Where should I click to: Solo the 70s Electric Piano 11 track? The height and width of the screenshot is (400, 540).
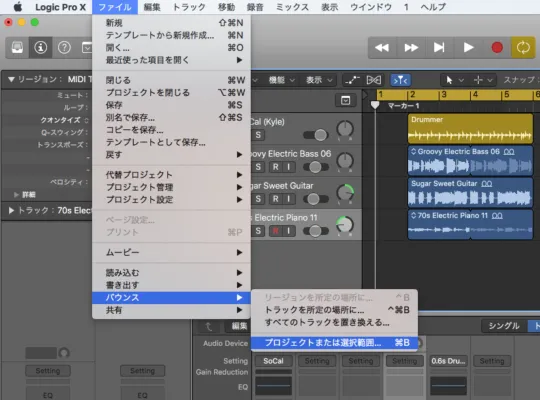coord(258,231)
